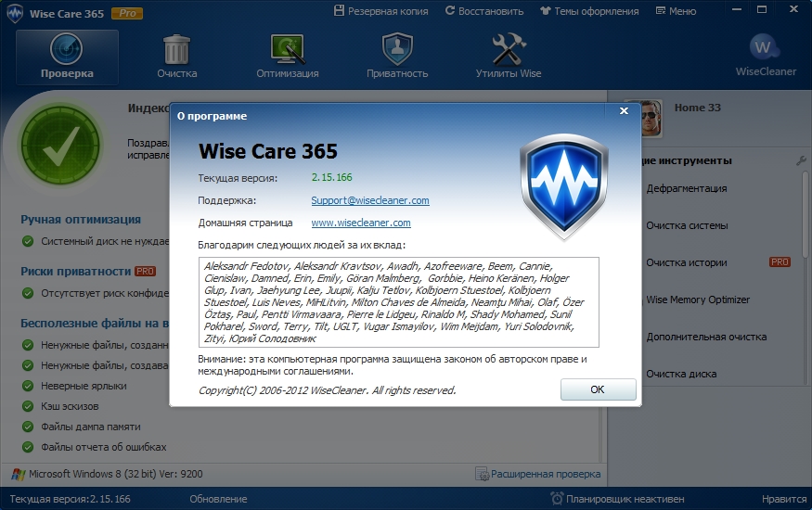Viewport: 812px width, 510px height.
Task: Click green check by Файлы отчета об ошибках
Action: (x=28, y=447)
